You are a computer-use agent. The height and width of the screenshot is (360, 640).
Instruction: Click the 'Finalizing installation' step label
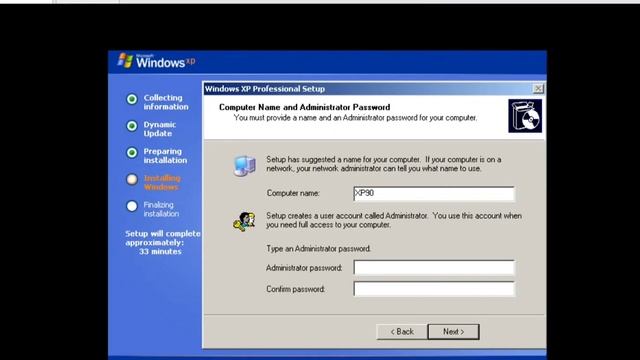pos(161,209)
